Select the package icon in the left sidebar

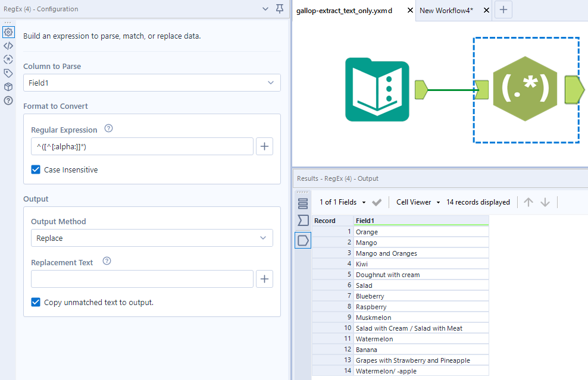[8, 86]
